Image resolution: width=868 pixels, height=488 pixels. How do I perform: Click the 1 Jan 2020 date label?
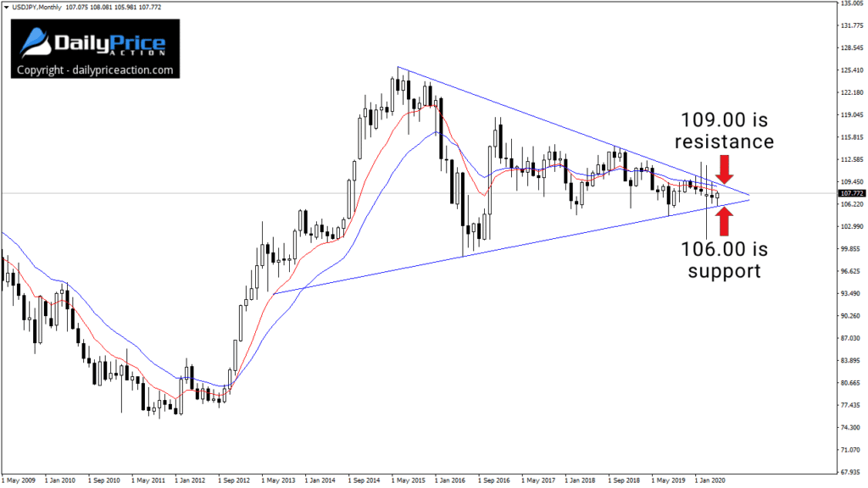pos(710,479)
